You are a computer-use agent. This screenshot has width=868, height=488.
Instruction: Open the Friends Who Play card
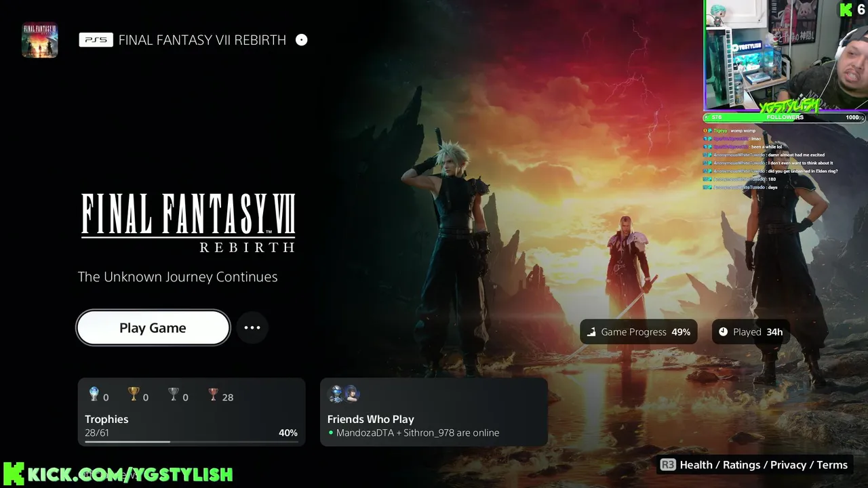coord(434,412)
